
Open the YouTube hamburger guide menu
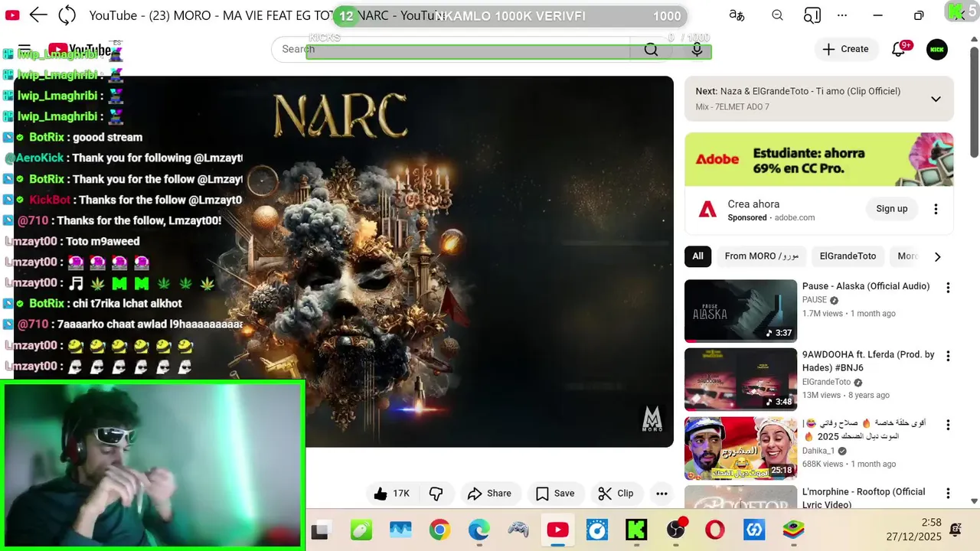pyautogui.click(x=24, y=49)
